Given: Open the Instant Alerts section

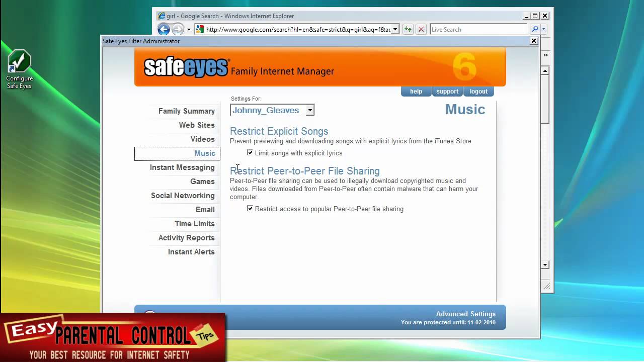Looking at the screenshot, I should [191, 252].
